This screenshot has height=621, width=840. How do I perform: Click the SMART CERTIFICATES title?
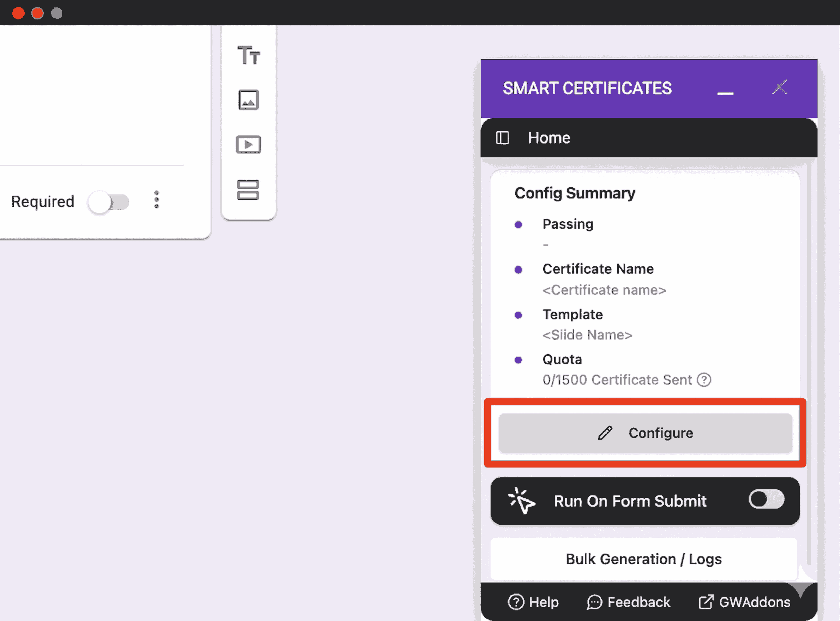pyautogui.click(x=587, y=88)
